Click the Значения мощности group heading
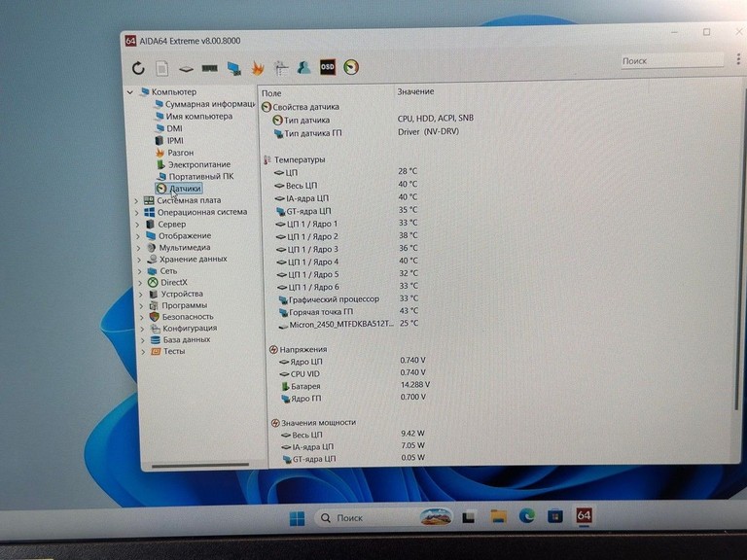 [313, 422]
